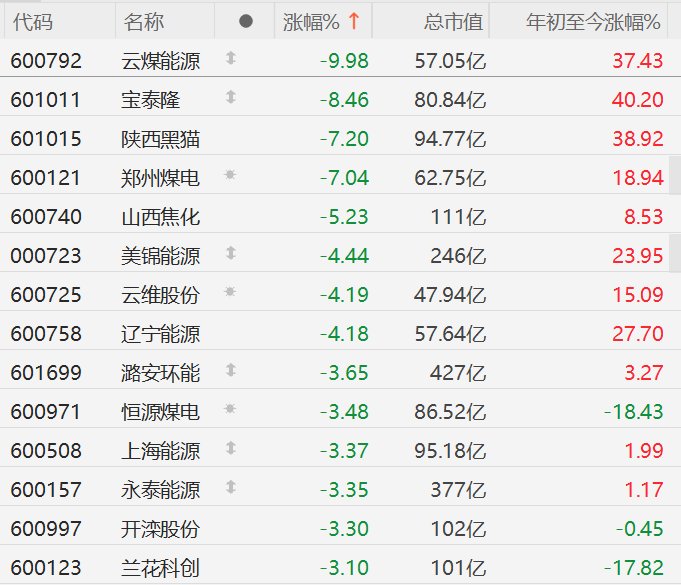Image resolution: width=681 pixels, height=585 pixels.
Task: Click the arrow marker icon beside 上海能源
Action: 231,449
